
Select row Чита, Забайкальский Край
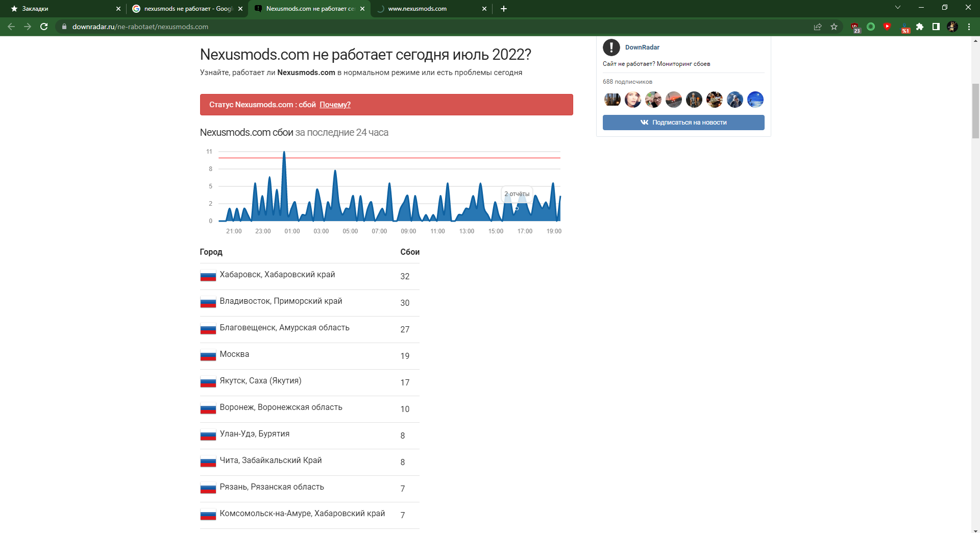[310, 462]
